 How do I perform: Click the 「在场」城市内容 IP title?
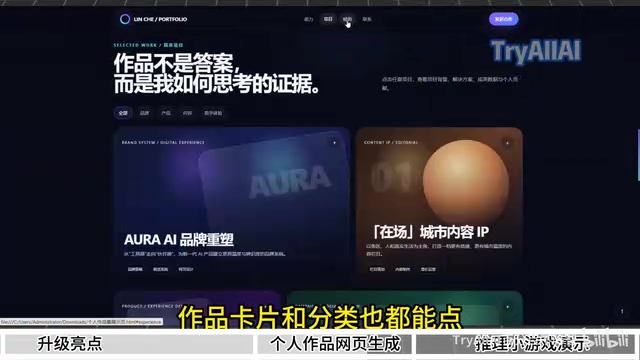pos(430,232)
